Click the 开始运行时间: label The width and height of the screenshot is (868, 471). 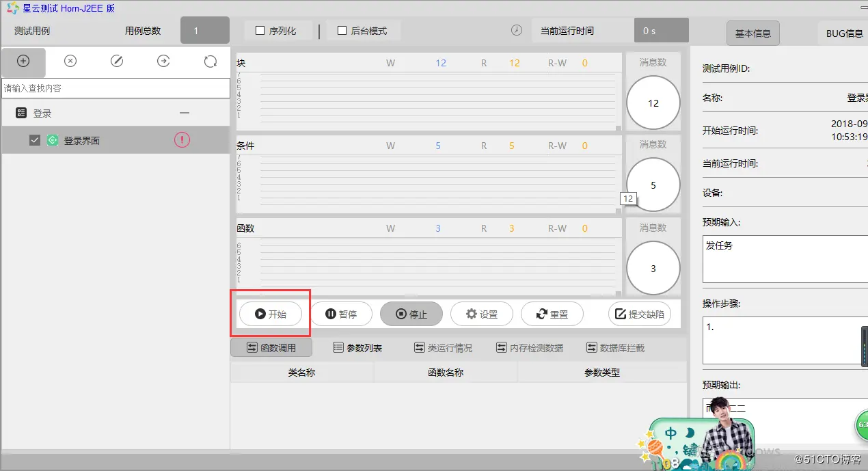pyautogui.click(x=730, y=131)
